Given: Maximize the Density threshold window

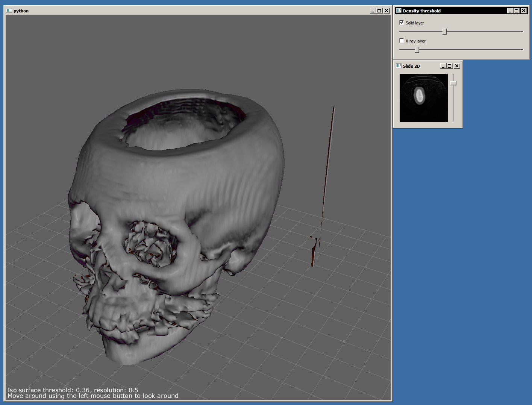Looking at the screenshot, I should [517, 11].
